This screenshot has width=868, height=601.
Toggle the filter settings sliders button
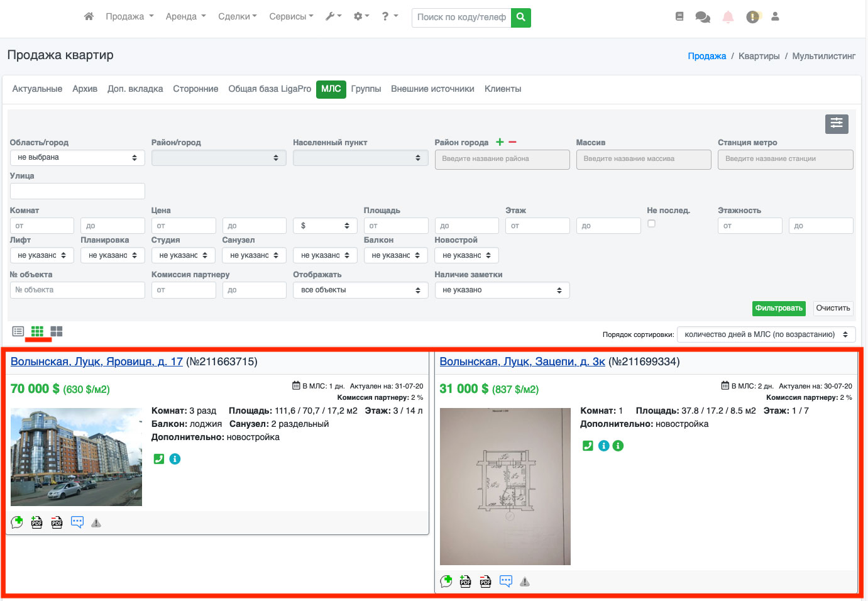pyautogui.click(x=836, y=124)
